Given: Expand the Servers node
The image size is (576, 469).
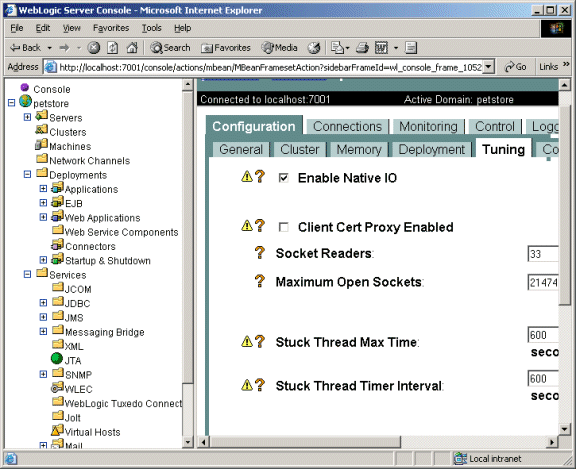Looking at the screenshot, I should pos(27,117).
